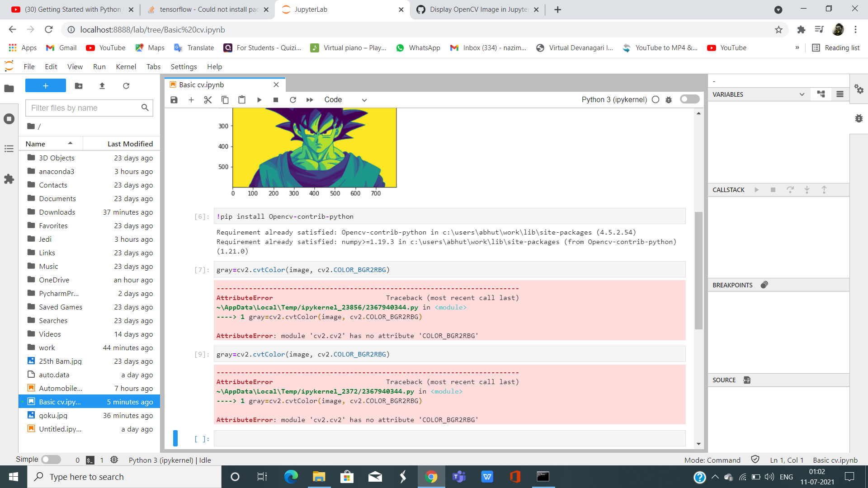Interrupt the running kernel
The height and width of the screenshot is (488, 868).
tap(276, 99)
